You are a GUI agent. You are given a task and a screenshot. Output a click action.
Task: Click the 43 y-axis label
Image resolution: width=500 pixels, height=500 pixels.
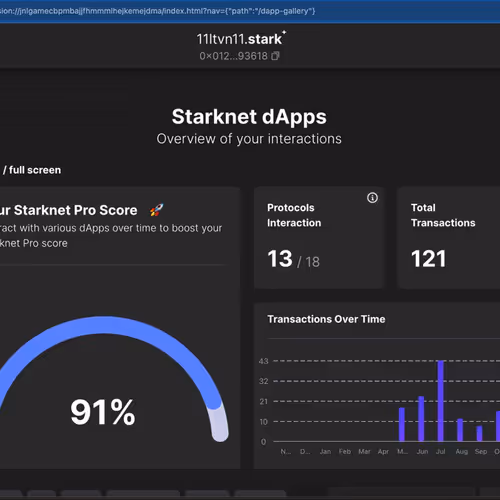pyautogui.click(x=263, y=361)
